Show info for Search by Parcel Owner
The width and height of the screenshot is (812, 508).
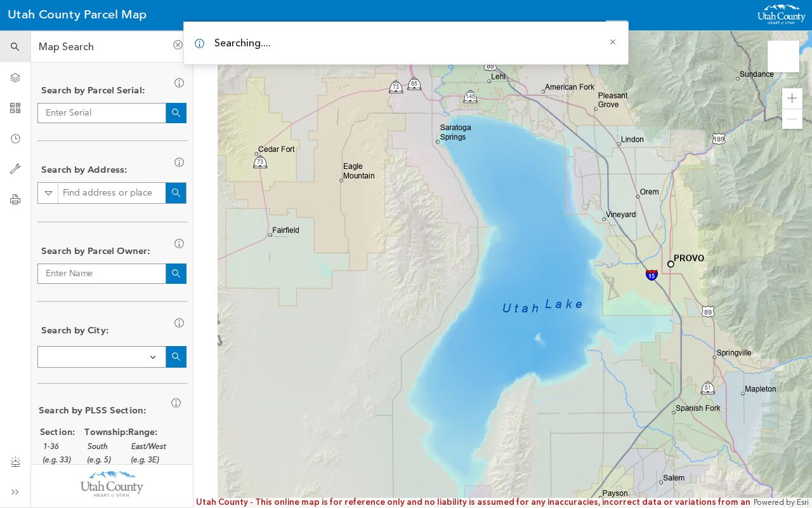pyautogui.click(x=179, y=244)
